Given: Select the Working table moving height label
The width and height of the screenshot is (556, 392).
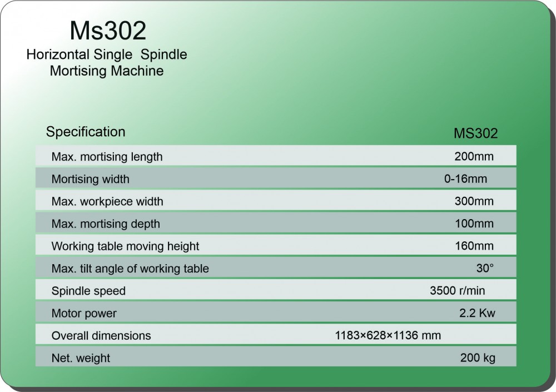Looking at the screenshot, I should [x=125, y=246].
